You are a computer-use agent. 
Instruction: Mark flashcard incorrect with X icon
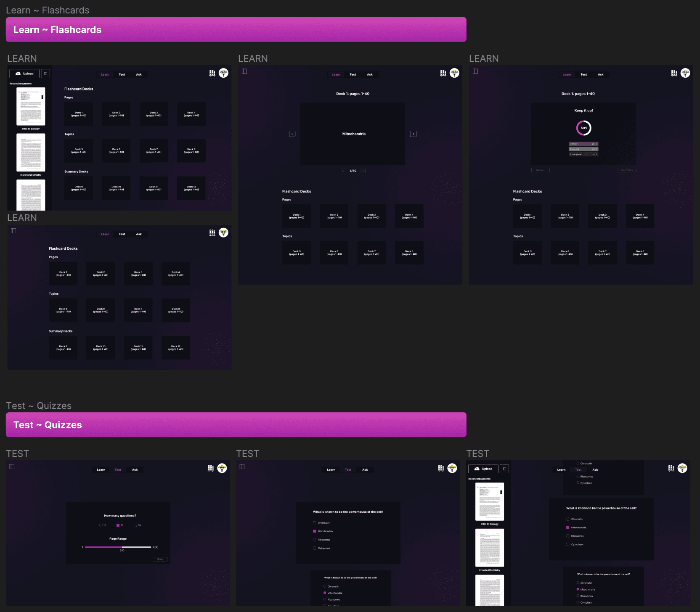pos(343,171)
